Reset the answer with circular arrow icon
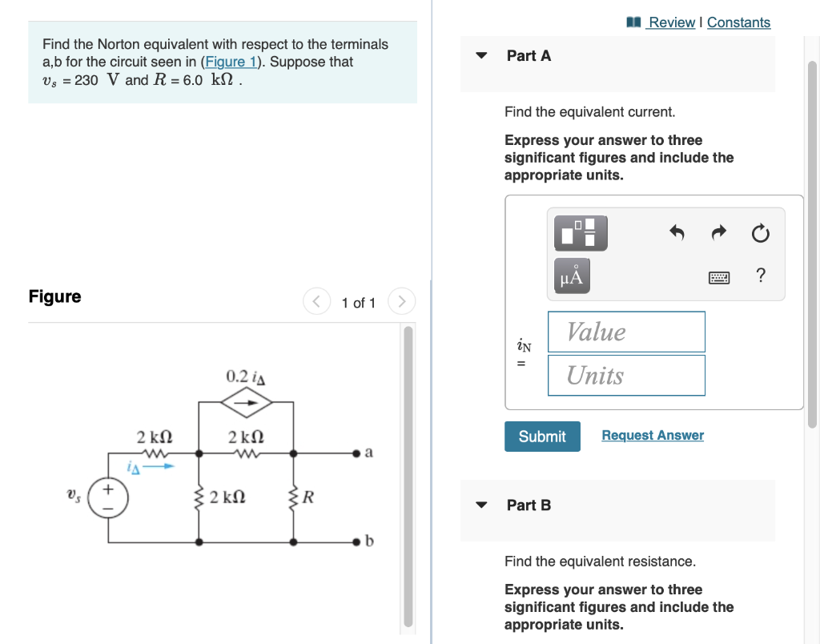 coord(759,233)
